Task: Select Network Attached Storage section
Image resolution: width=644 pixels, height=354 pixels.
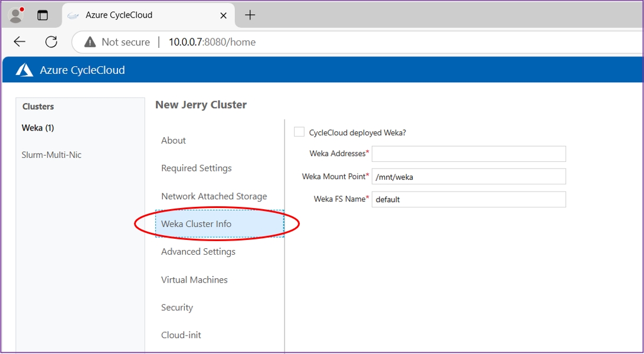Action: (x=214, y=196)
